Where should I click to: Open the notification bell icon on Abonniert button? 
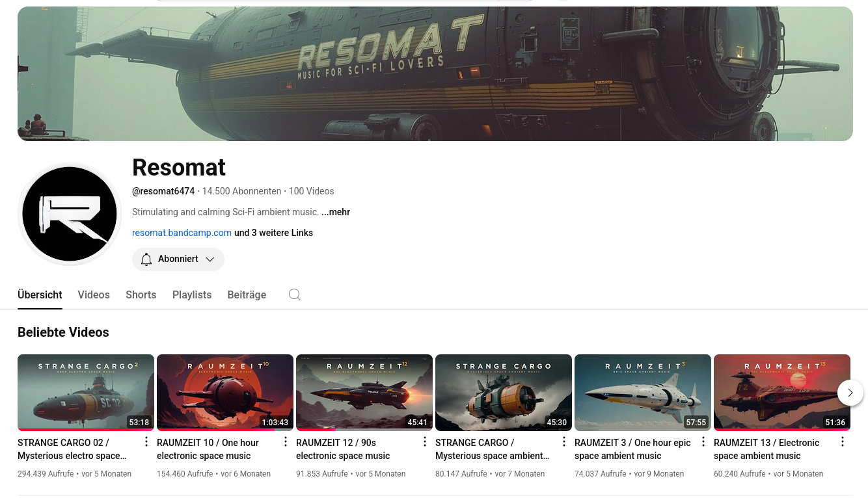[146, 259]
